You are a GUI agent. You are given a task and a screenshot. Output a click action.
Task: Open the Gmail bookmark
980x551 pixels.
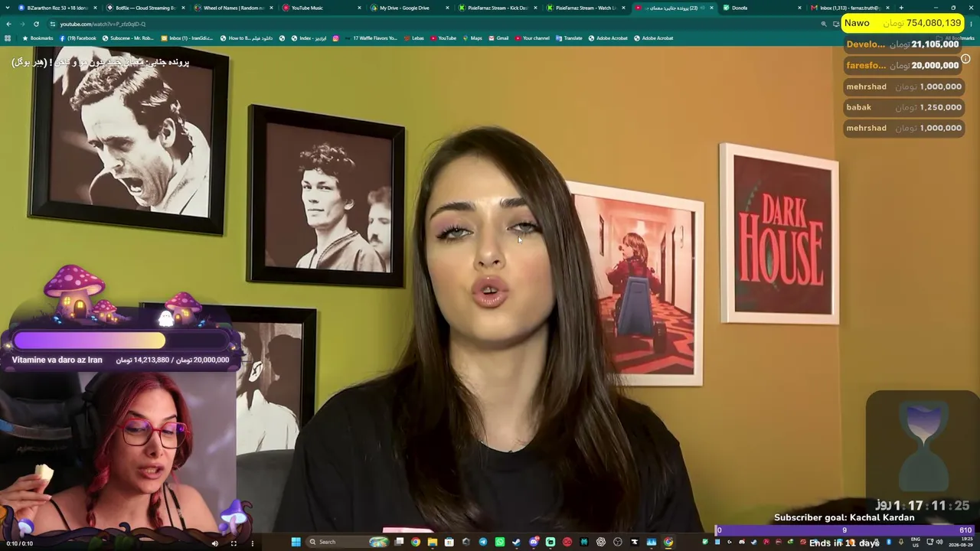click(498, 38)
